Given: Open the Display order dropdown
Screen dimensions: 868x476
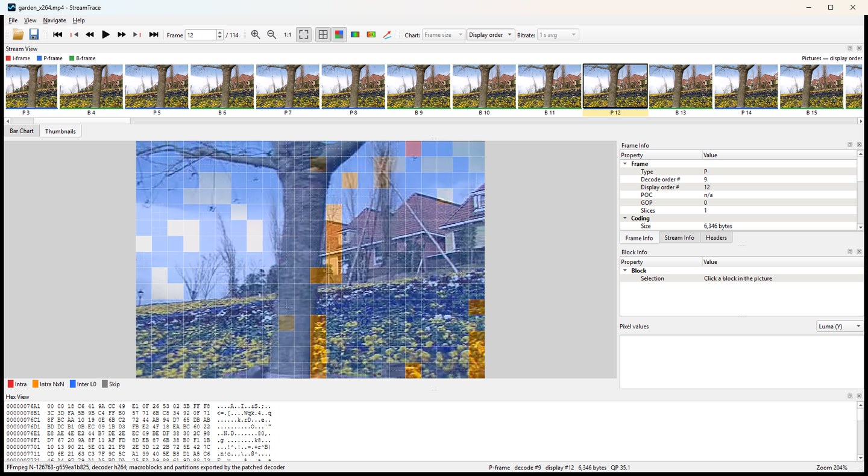Looking at the screenshot, I should pyautogui.click(x=491, y=35).
